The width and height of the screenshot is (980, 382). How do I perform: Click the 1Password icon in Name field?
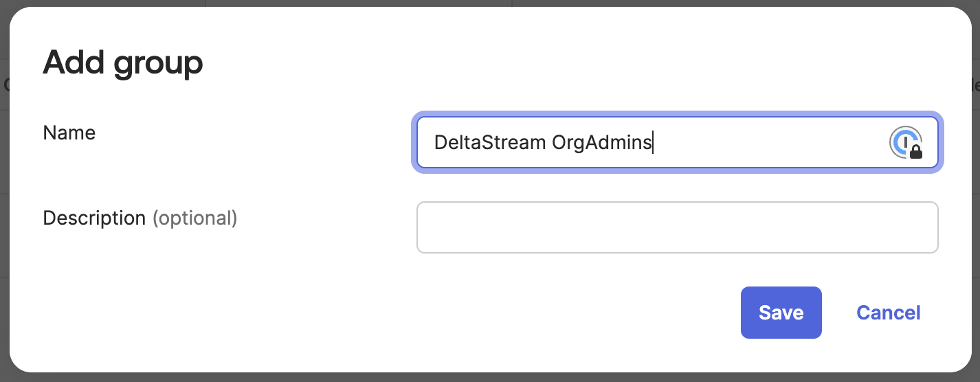[905, 142]
